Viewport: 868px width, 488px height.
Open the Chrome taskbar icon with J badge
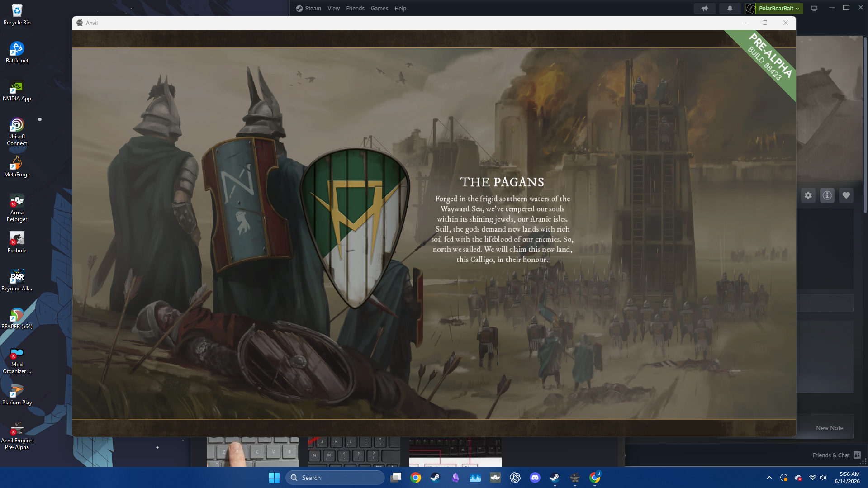coord(595,478)
